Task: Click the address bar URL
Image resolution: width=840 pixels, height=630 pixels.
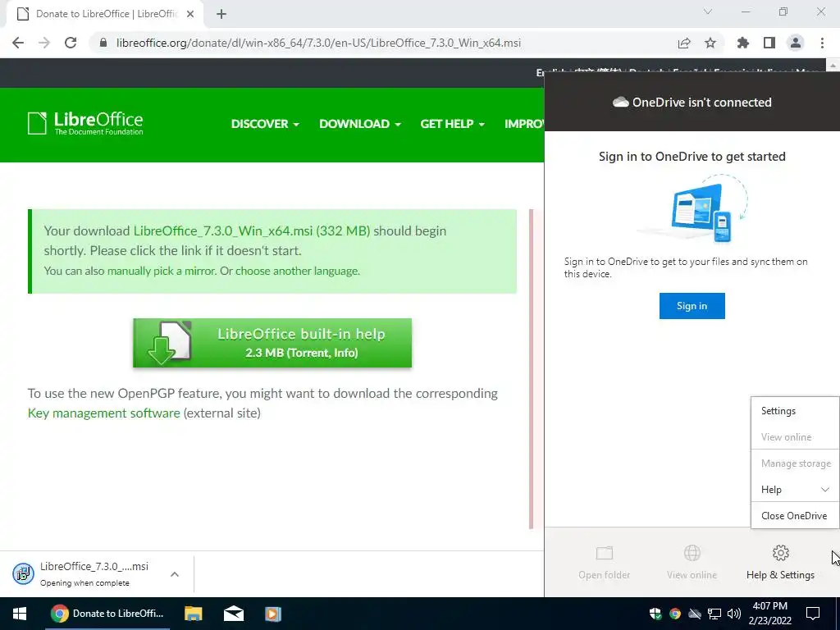Action: (318, 43)
